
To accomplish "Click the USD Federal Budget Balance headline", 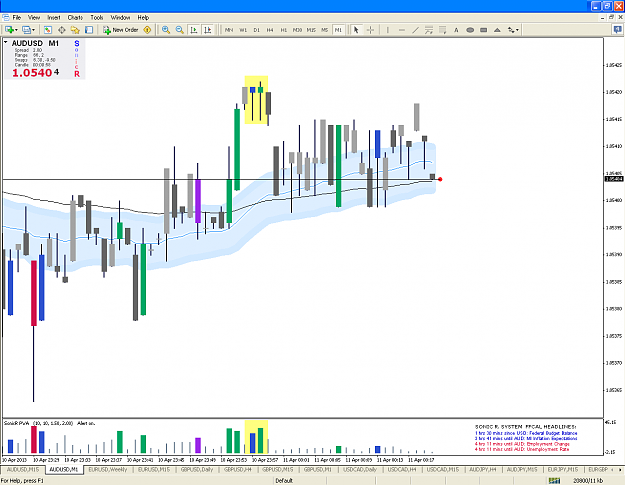I will click(x=526, y=433).
